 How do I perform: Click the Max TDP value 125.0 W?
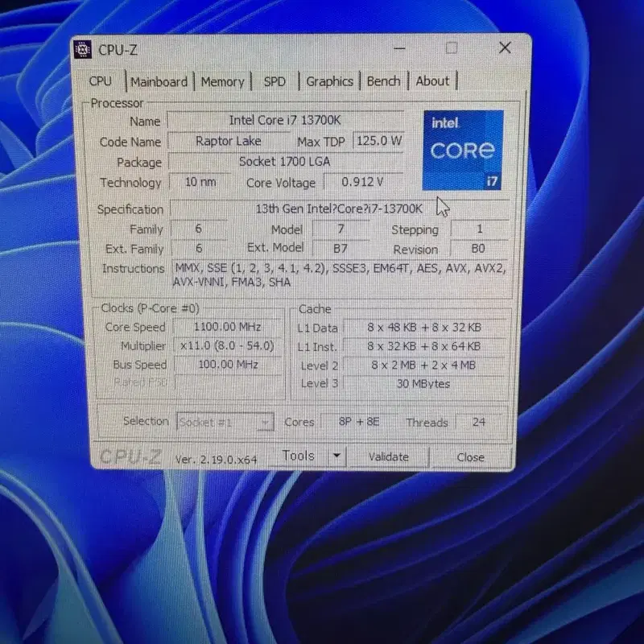378,142
